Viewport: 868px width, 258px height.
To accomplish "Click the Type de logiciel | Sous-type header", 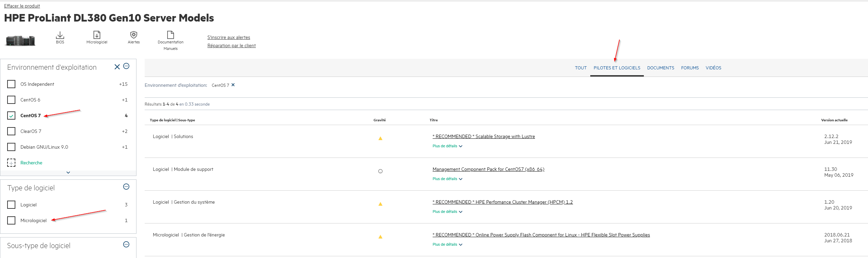I will click(172, 120).
